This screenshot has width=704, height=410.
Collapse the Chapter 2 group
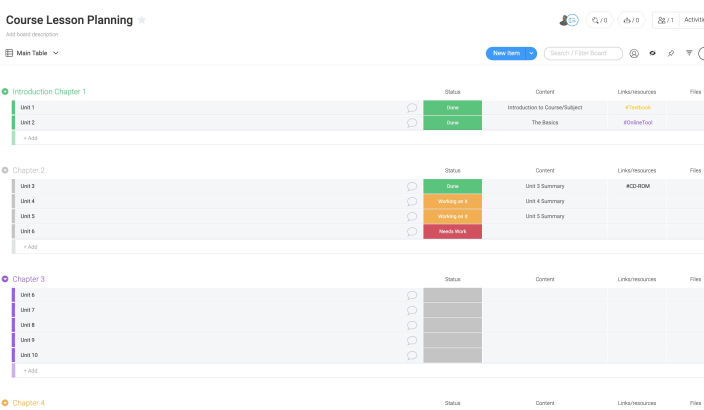coord(5,170)
